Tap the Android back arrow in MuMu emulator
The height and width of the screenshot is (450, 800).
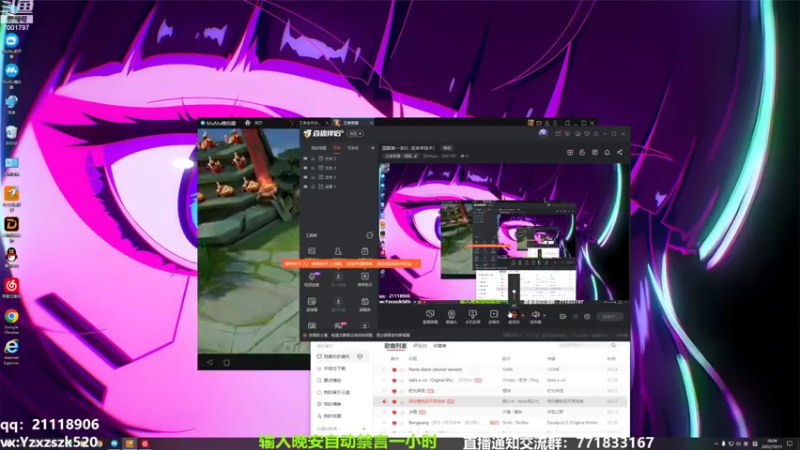(x=209, y=362)
